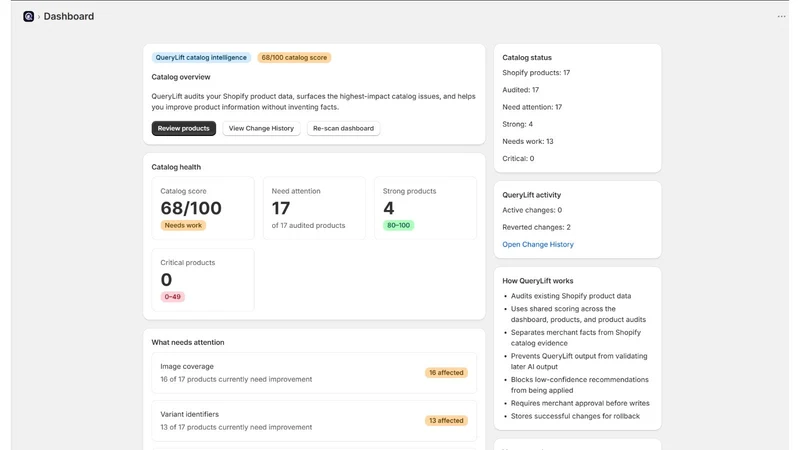
Task: Open the Variant identifiers attention row
Action: (x=314, y=421)
